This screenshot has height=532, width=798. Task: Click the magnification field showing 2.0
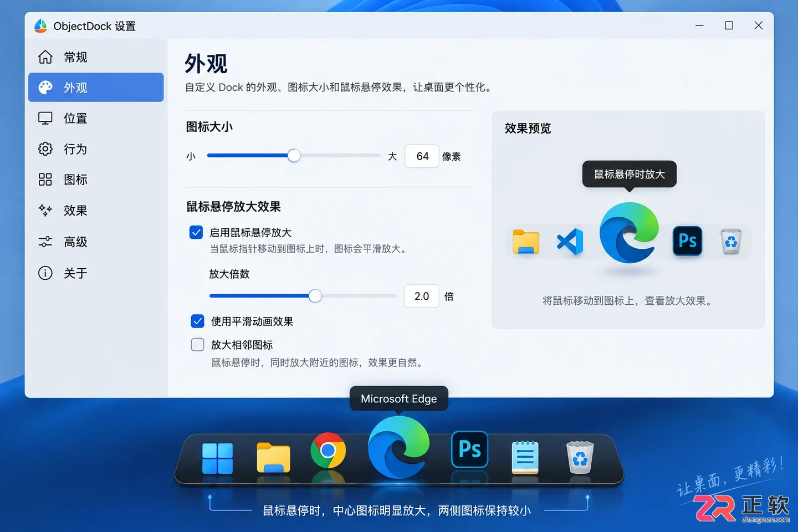click(x=422, y=296)
